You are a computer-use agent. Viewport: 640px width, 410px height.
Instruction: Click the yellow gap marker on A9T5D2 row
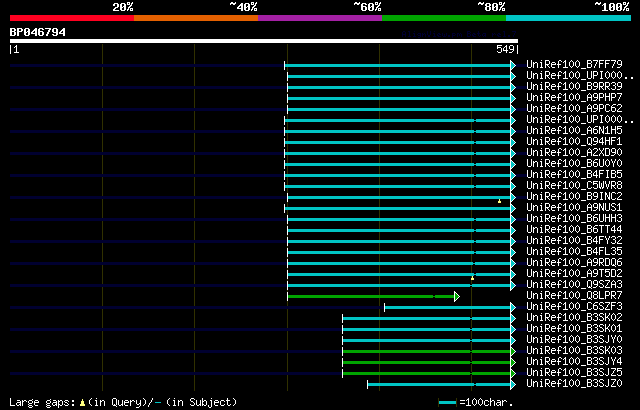point(472,278)
